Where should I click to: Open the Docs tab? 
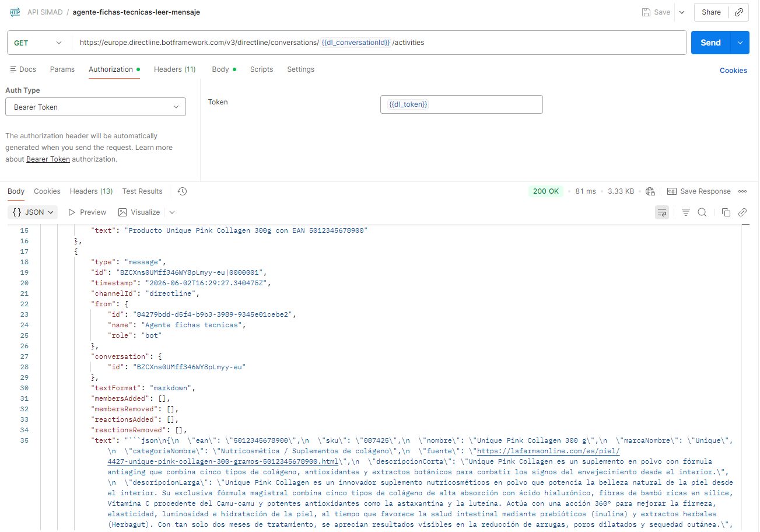coord(23,69)
